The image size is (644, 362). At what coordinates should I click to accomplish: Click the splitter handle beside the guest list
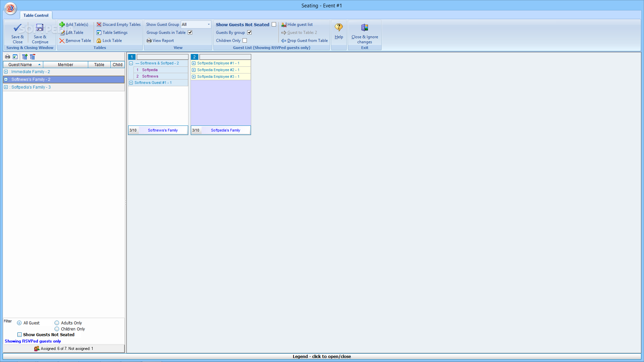[x=126, y=203]
